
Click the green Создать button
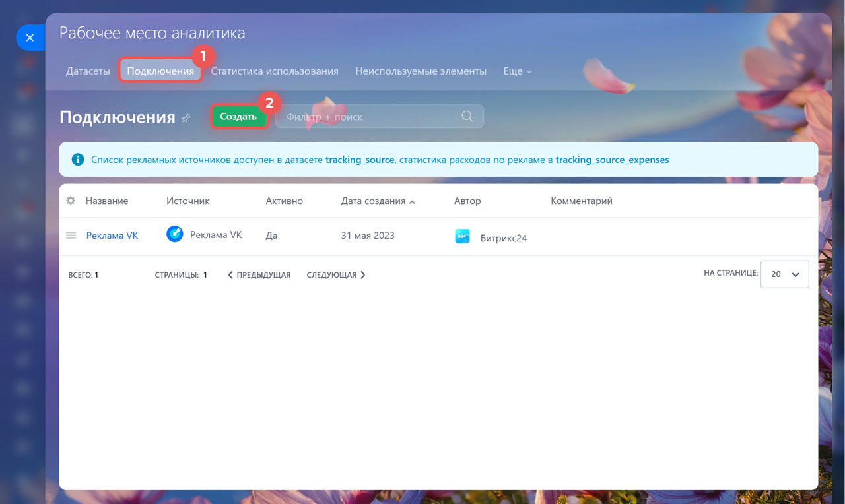pos(238,116)
